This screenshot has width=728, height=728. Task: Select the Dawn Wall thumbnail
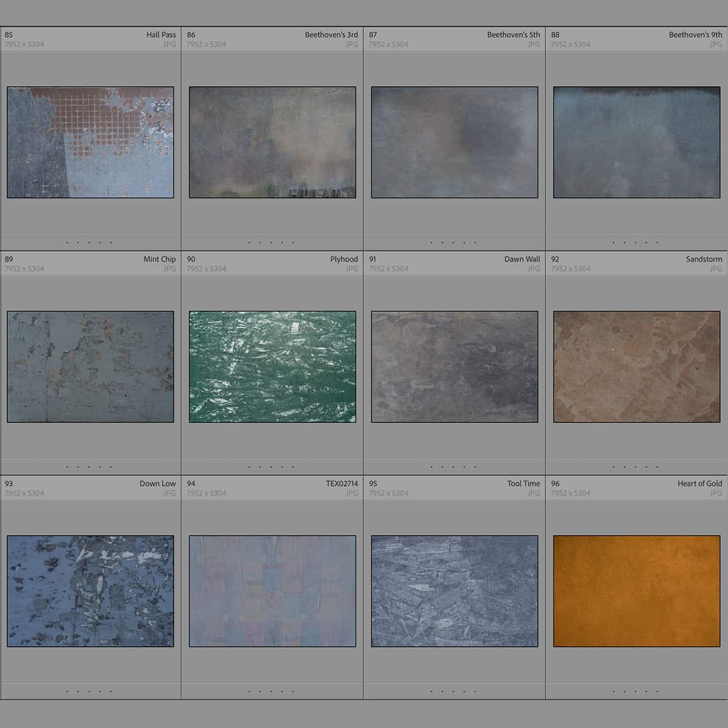pos(454,365)
